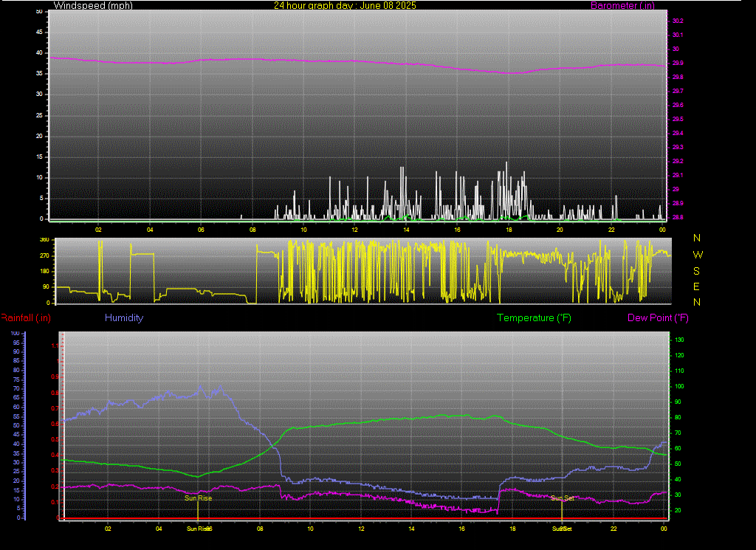Click the 50 value on green temperature axis
The width and height of the screenshot is (756, 550).
(x=678, y=464)
